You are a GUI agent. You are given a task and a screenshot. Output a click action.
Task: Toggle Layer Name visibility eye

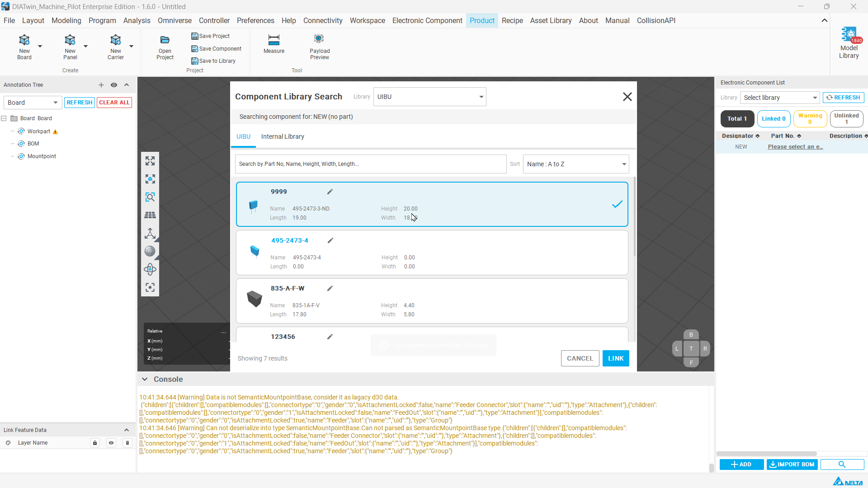click(x=111, y=443)
